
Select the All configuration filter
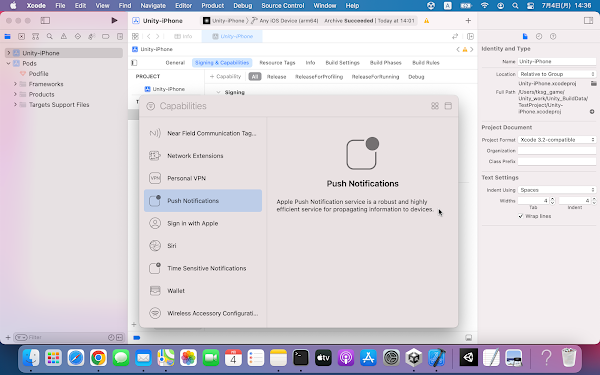coord(254,77)
